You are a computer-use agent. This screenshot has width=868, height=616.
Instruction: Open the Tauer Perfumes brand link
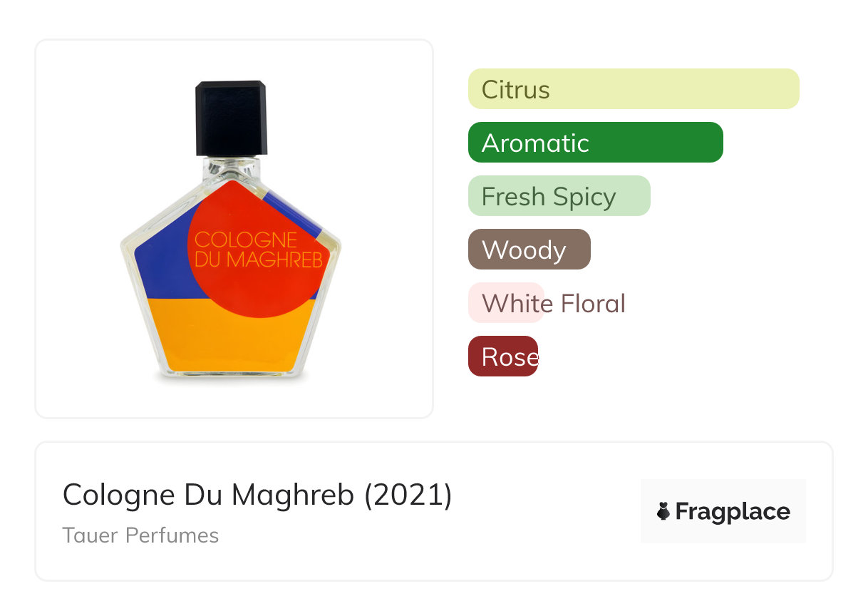(x=140, y=535)
